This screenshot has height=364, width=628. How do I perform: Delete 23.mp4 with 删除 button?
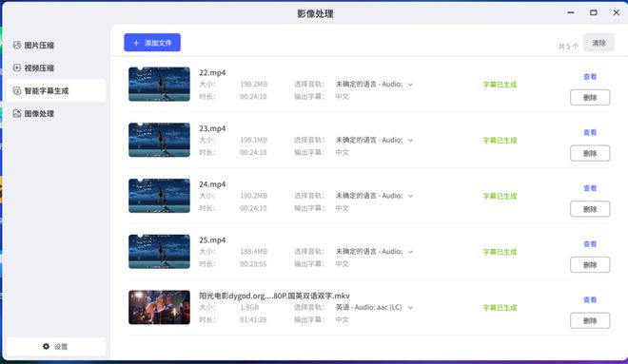(x=590, y=153)
